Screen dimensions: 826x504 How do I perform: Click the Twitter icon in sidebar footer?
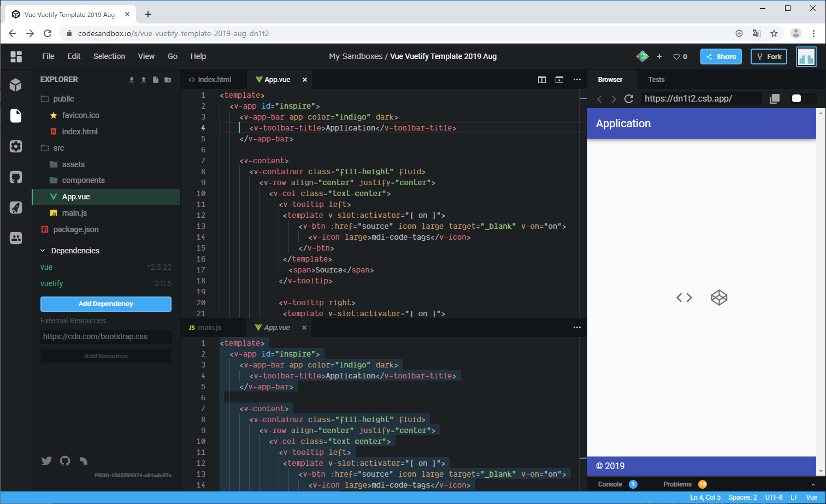click(46, 461)
